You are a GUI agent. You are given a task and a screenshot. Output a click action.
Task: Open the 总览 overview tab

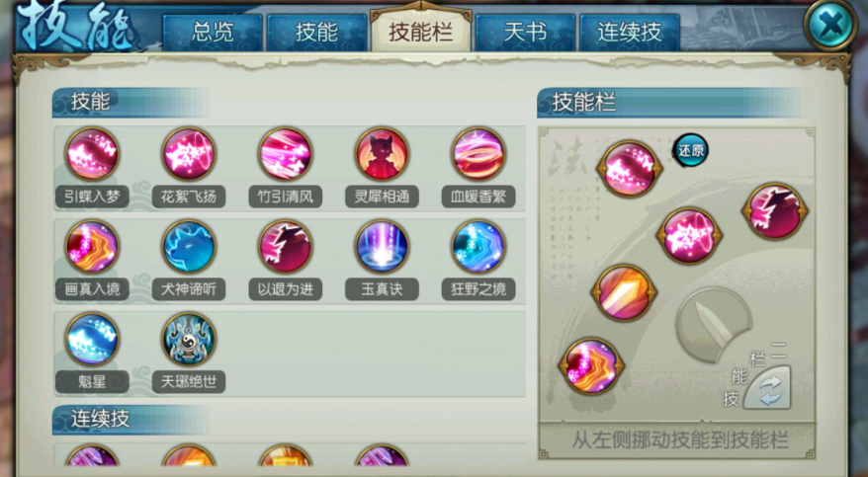212,32
